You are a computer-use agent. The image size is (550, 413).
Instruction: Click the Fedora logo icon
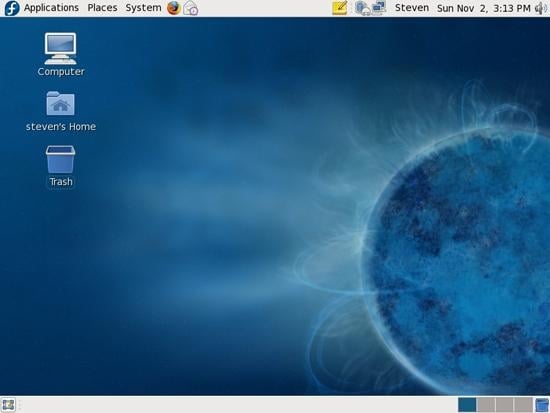(12, 8)
